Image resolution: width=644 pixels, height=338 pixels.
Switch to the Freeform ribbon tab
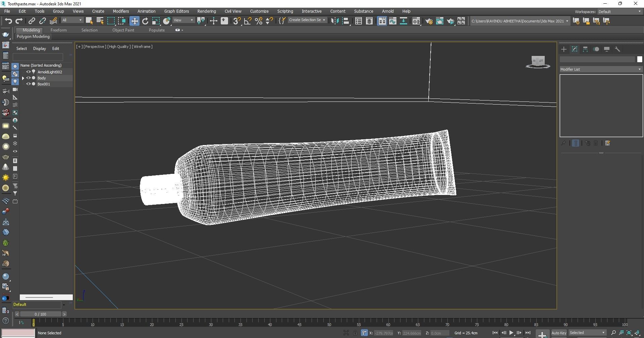point(58,30)
